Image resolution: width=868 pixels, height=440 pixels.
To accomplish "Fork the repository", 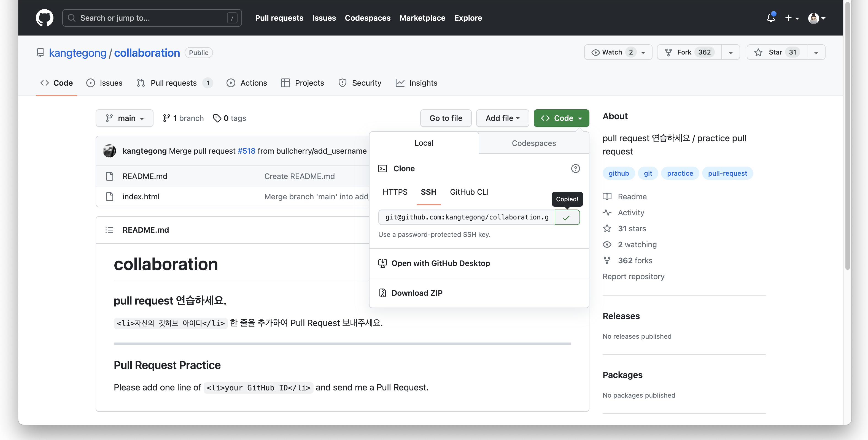I will (x=689, y=52).
